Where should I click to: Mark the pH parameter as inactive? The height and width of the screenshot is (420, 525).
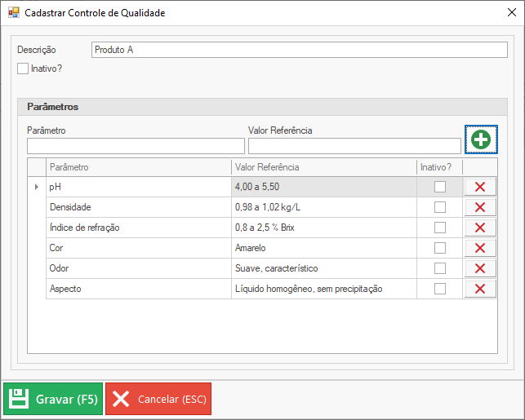click(440, 187)
